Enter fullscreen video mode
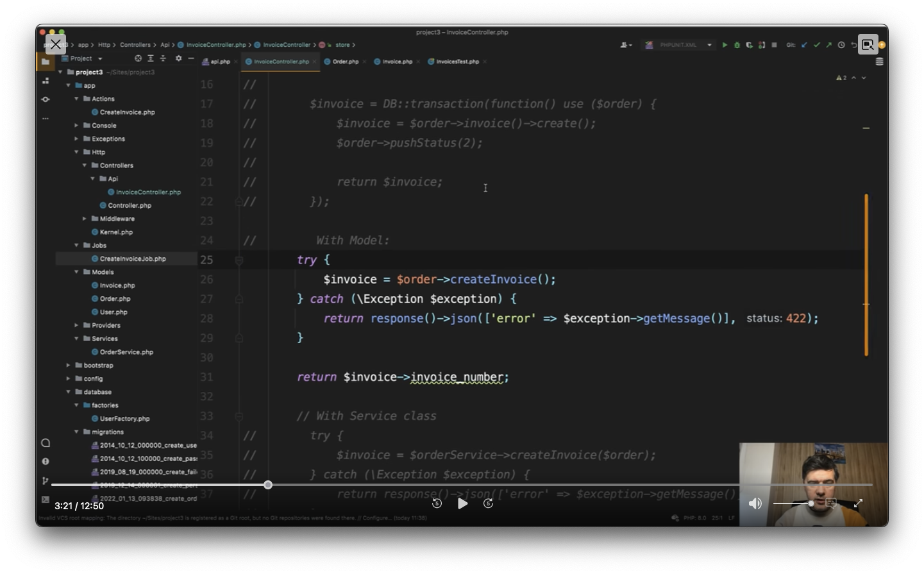Image resolution: width=924 pixels, height=574 pixels. [x=858, y=503]
